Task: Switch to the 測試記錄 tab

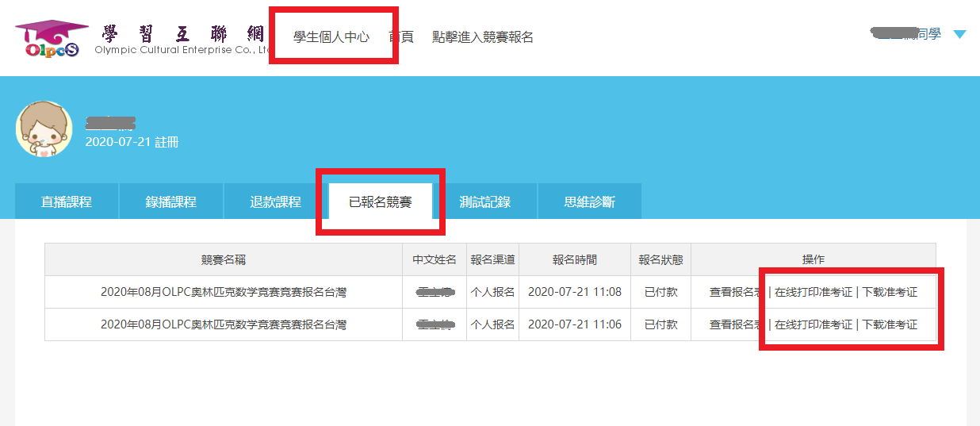Action: click(x=485, y=201)
